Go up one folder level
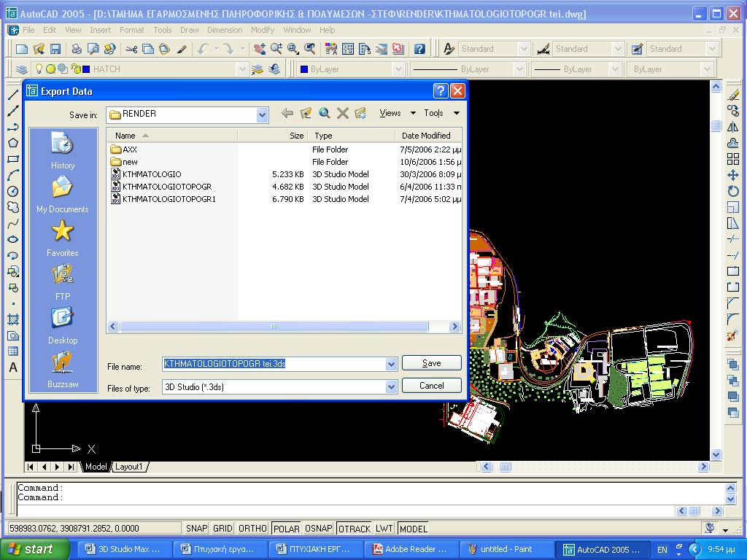This screenshot has height=560, width=747. pos(306,113)
